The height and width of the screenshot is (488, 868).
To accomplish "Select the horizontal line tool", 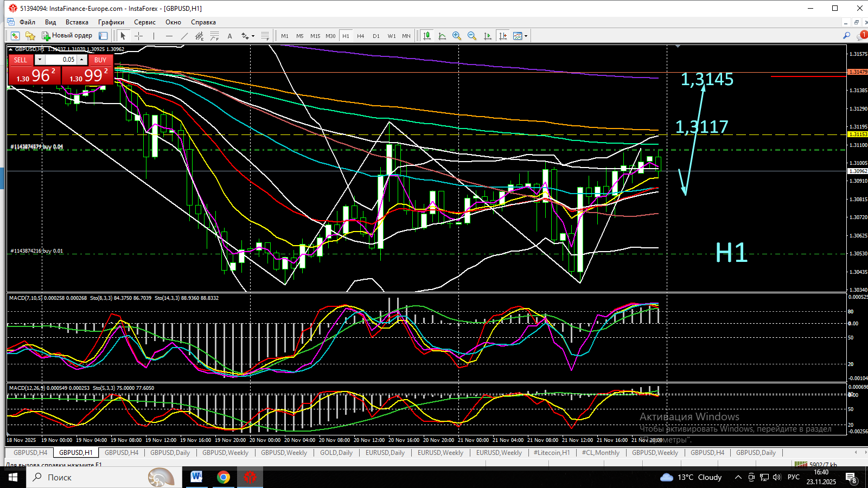I will point(169,36).
